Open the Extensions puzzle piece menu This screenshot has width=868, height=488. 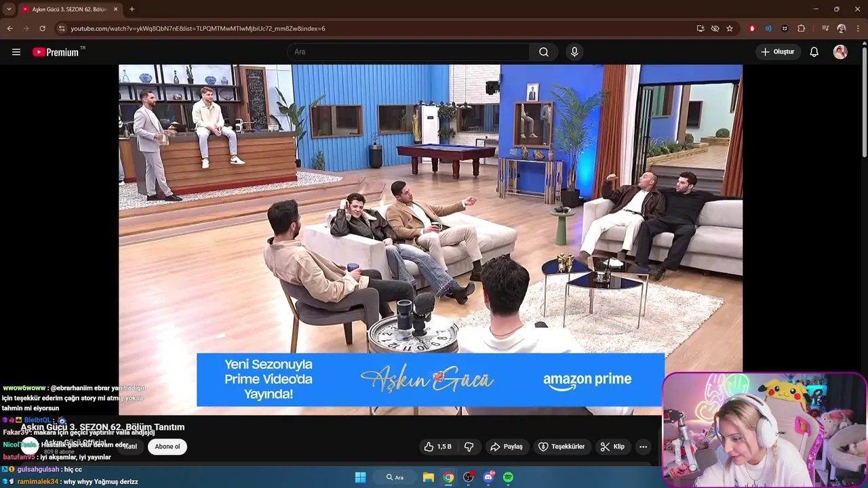pyautogui.click(x=802, y=28)
